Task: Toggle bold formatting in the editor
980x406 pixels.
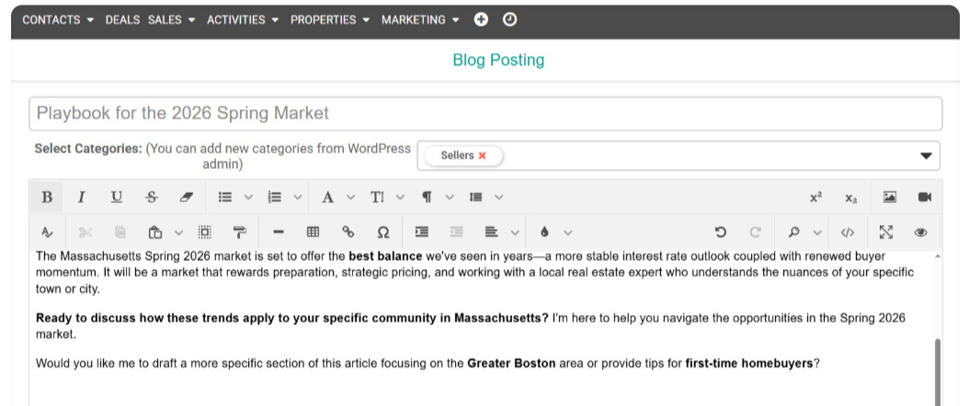Action: click(47, 197)
